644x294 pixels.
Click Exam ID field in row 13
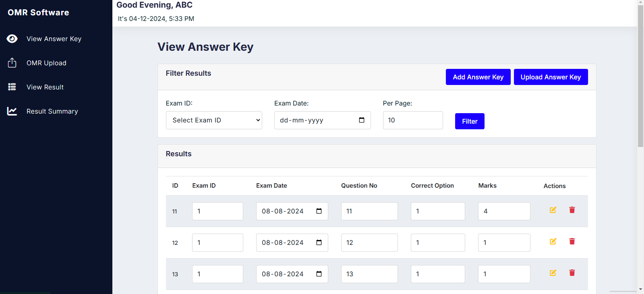(217, 274)
